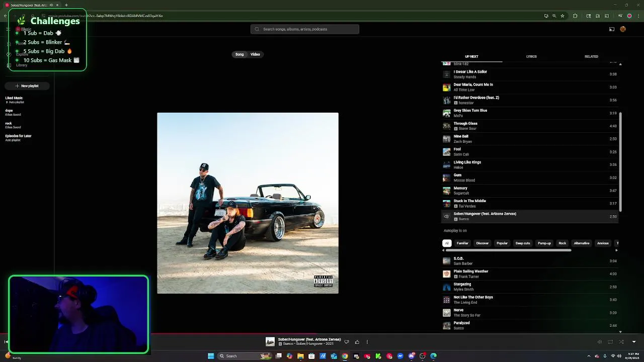Click the large Sober/Hungover album artwork
Viewport: 644px width, 362px height.
click(x=248, y=203)
